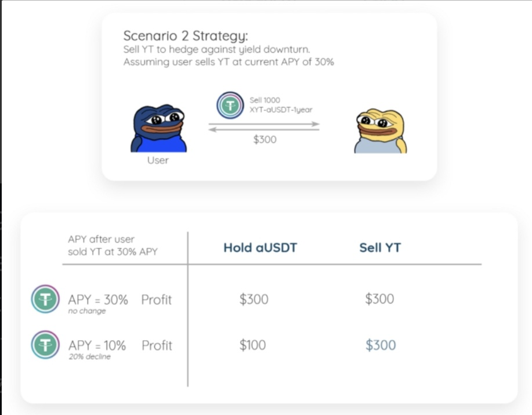Click the User label under blue frog
532x415 pixels.
coord(158,160)
